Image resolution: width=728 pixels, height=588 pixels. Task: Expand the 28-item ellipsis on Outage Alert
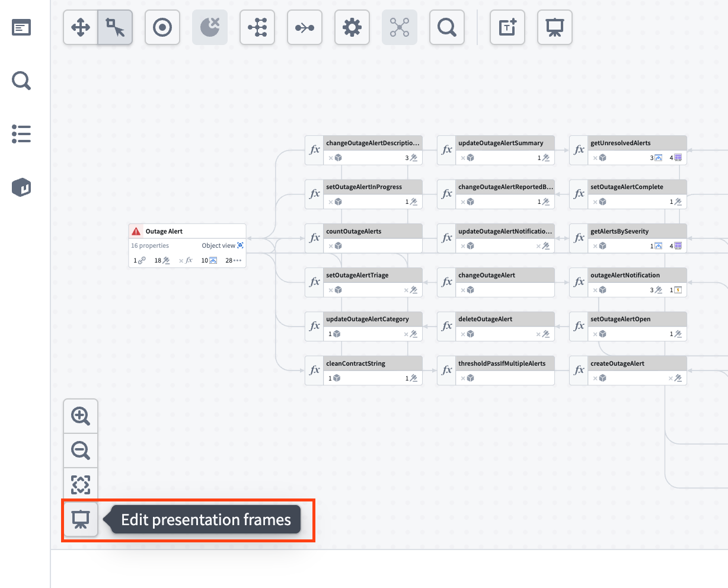tap(235, 260)
